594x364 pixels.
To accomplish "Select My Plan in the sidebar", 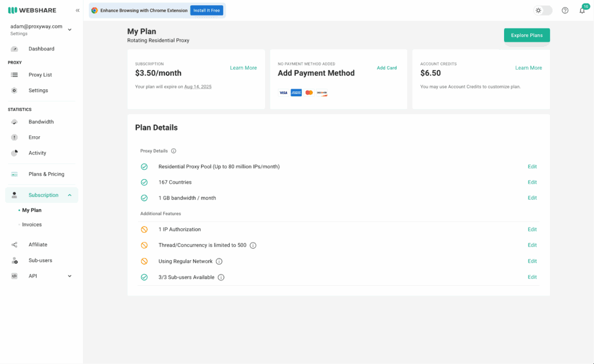I will pyautogui.click(x=31, y=210).
